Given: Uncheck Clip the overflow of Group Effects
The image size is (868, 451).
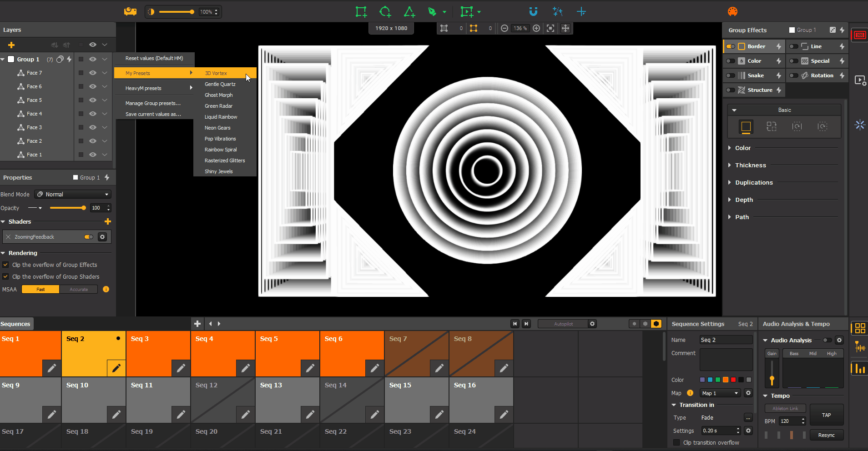Looking at the screenshot, I should tap(5, 265).
